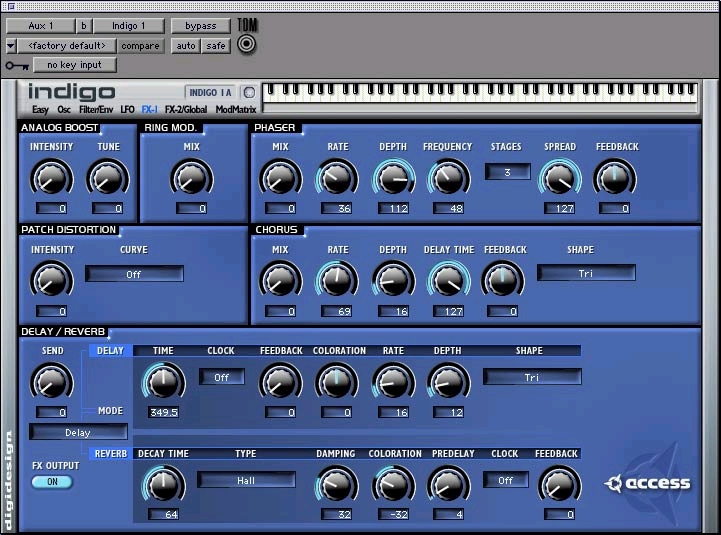Click Phaser Spread knob

[x=560, y=178]
